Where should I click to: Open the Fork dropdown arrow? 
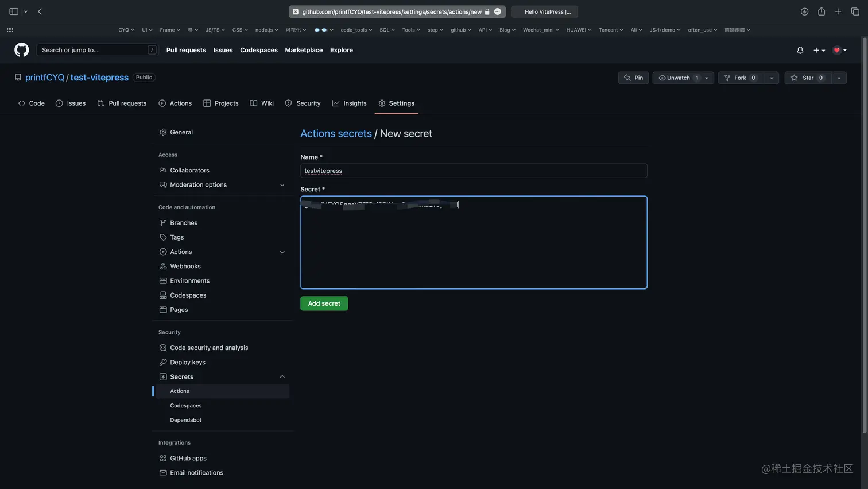772,78
